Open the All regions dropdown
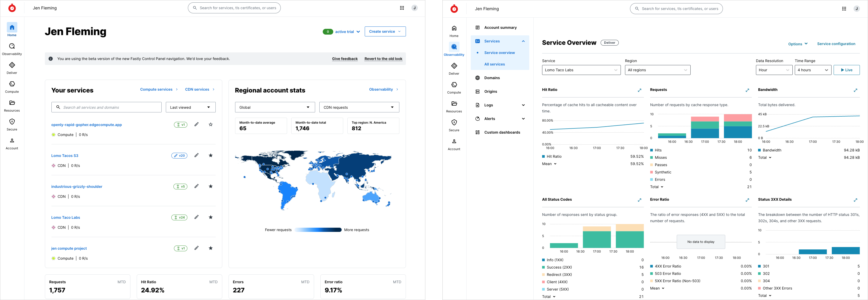Screen dimensions: 868x300 [x=657, y=70]
